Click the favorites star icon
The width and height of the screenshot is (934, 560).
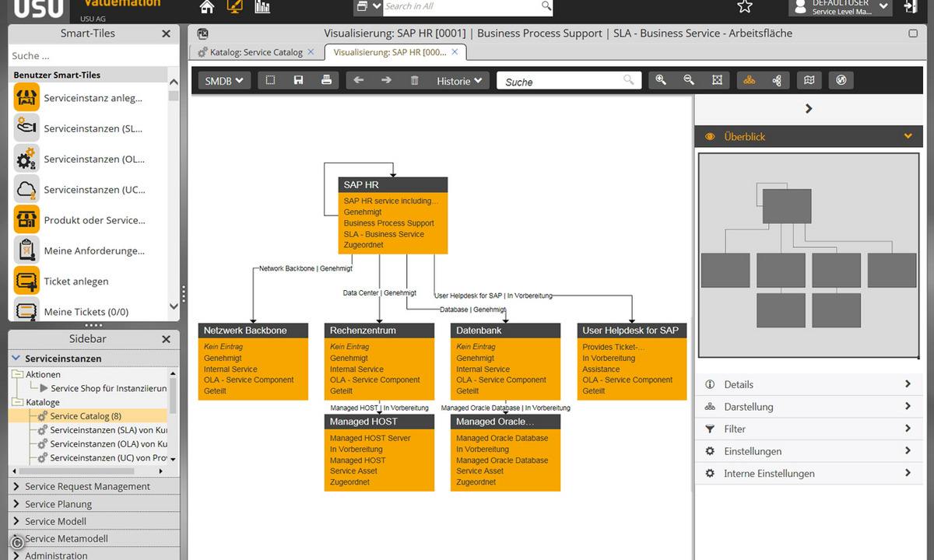pyautogui.click(x=745, y=7)
